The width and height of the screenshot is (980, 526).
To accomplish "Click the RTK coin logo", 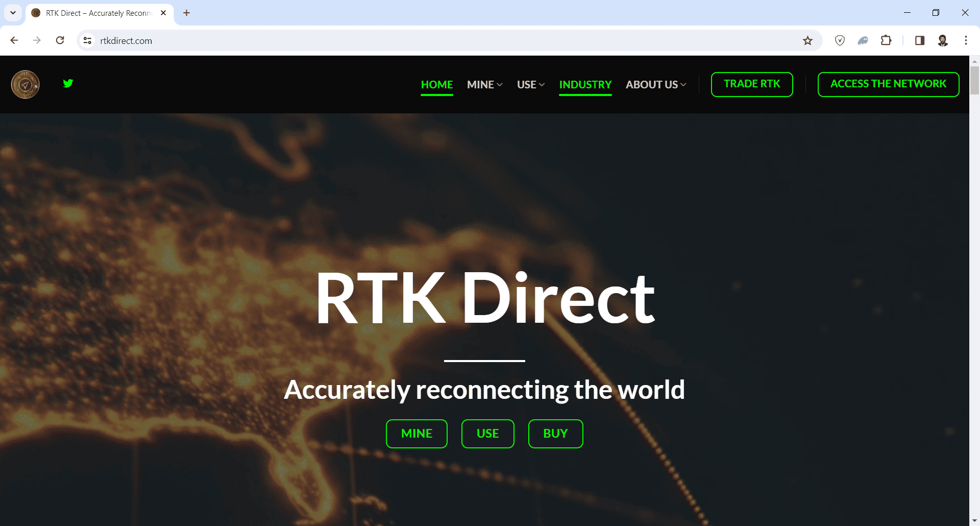I will (26, 84).
